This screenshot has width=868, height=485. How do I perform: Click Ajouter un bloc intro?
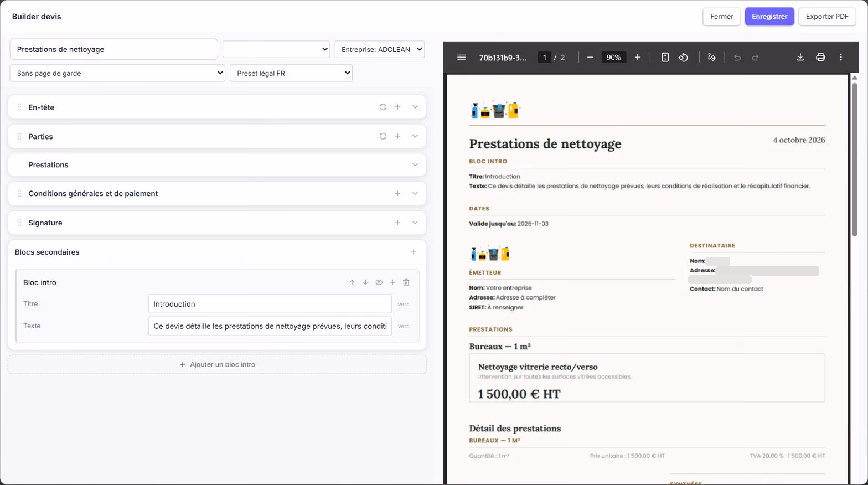coord(217,364)
